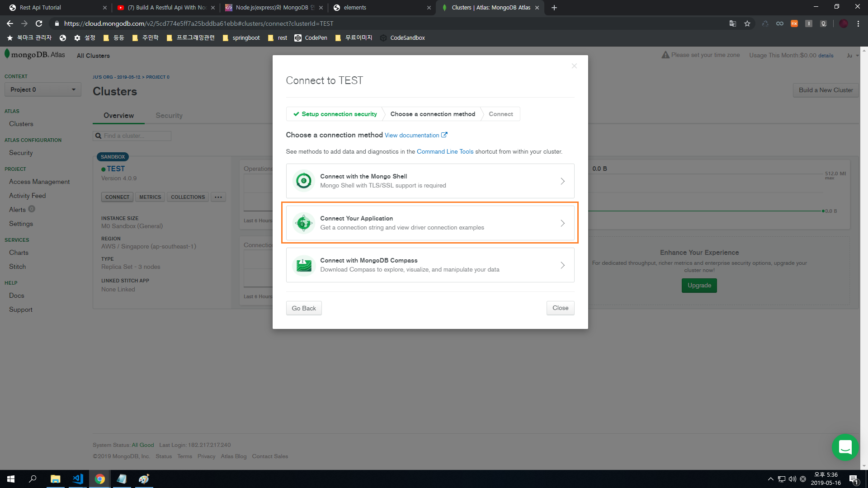Expand the Connect with the Mongo Shell chevron

pos(563,181)
